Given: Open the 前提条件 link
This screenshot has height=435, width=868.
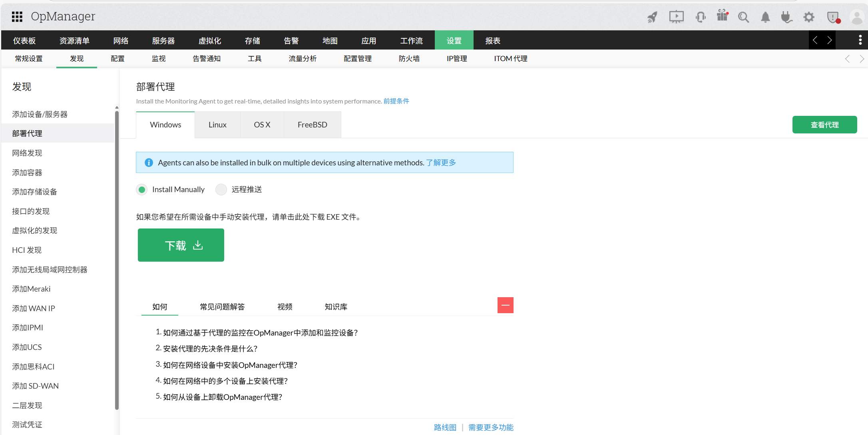Looking at the screenshot, I should point(396,101).
